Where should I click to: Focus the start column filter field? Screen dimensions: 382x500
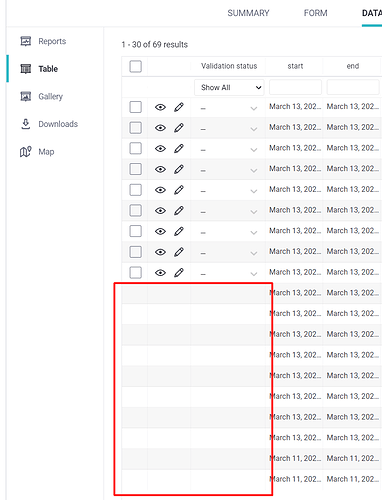click(295, 87)
